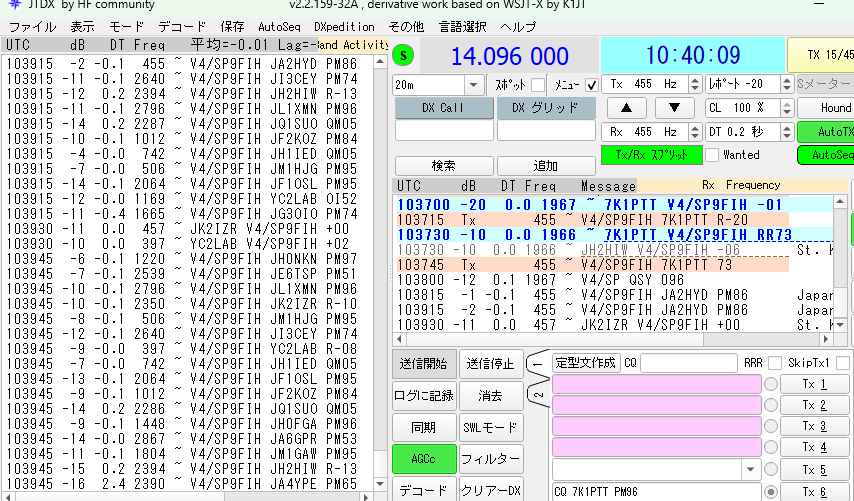Screen dimensions: 854x501
Task: Click the デコード button
Action: pyautogui.click(x=424, y=490)
